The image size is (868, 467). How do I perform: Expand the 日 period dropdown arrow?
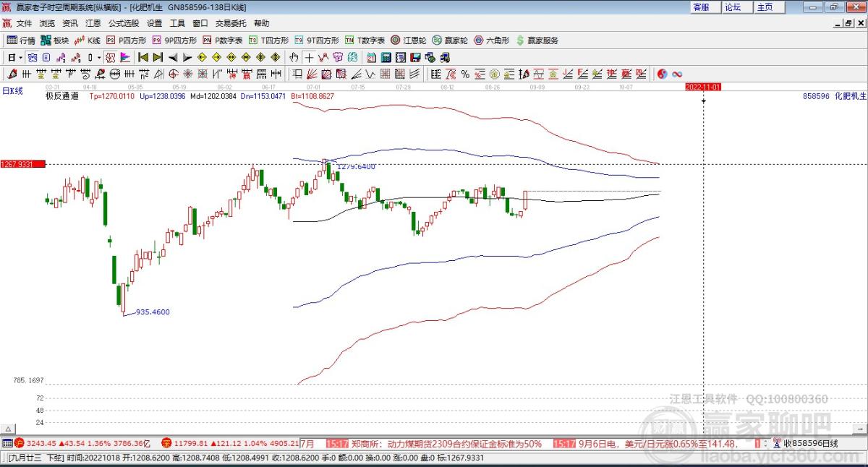21,57
